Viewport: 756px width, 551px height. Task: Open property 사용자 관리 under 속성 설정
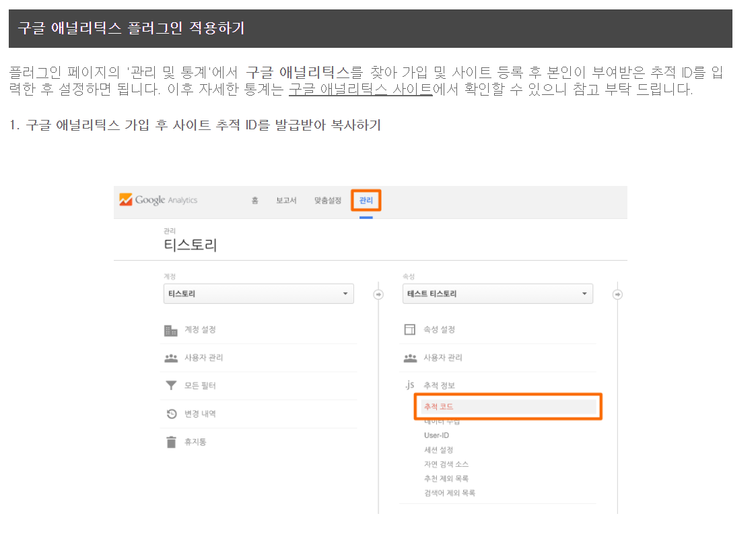click(442, 358)
